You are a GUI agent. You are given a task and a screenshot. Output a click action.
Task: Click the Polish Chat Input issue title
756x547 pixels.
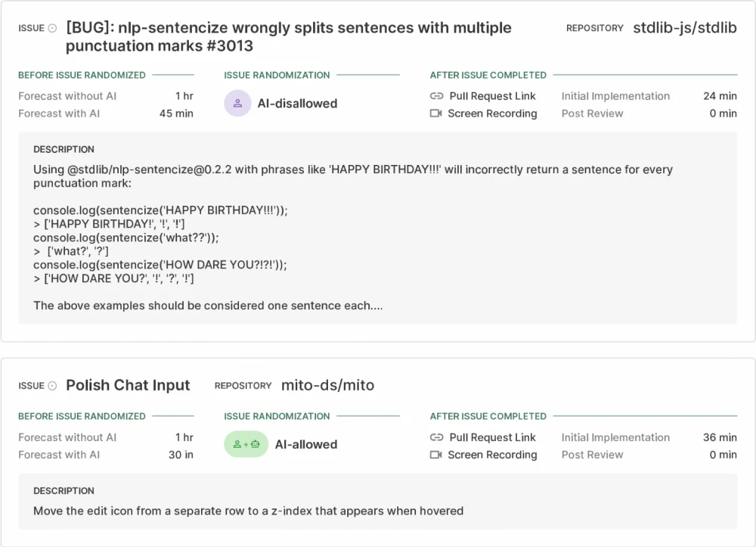128,385
